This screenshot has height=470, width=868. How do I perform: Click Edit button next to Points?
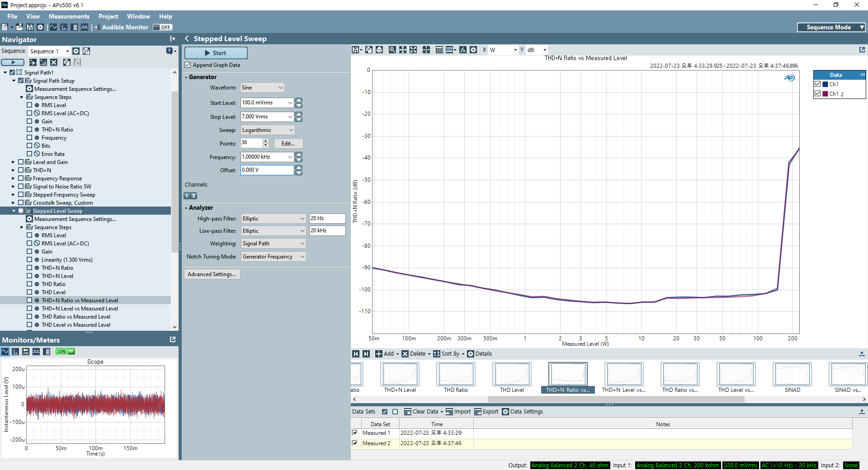pyautogui.click(x=288, y=144)
